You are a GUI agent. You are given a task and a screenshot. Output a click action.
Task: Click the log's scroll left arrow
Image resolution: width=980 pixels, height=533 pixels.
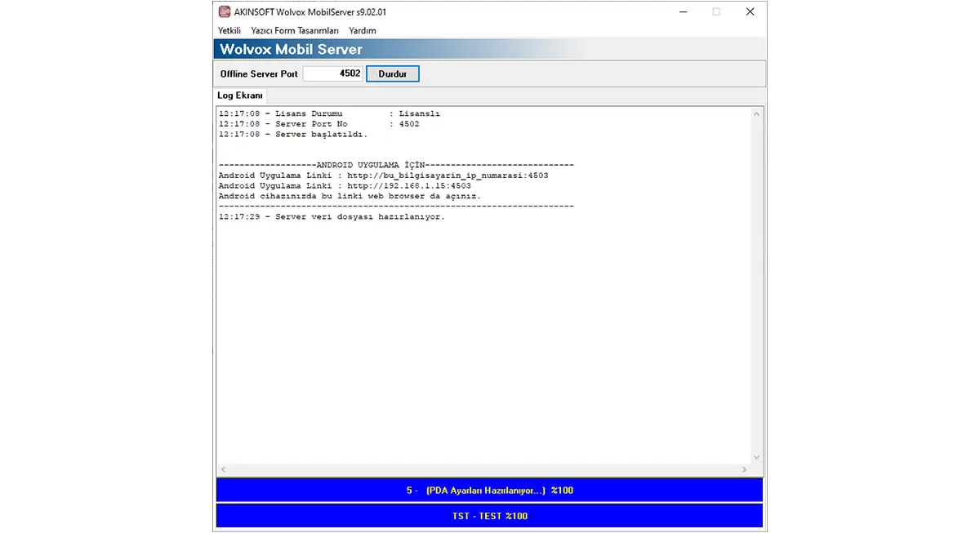(224, 469)
